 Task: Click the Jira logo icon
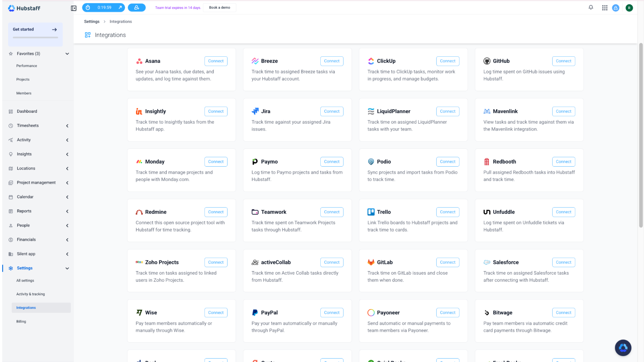pyautogui.click(x=255, y=111)
